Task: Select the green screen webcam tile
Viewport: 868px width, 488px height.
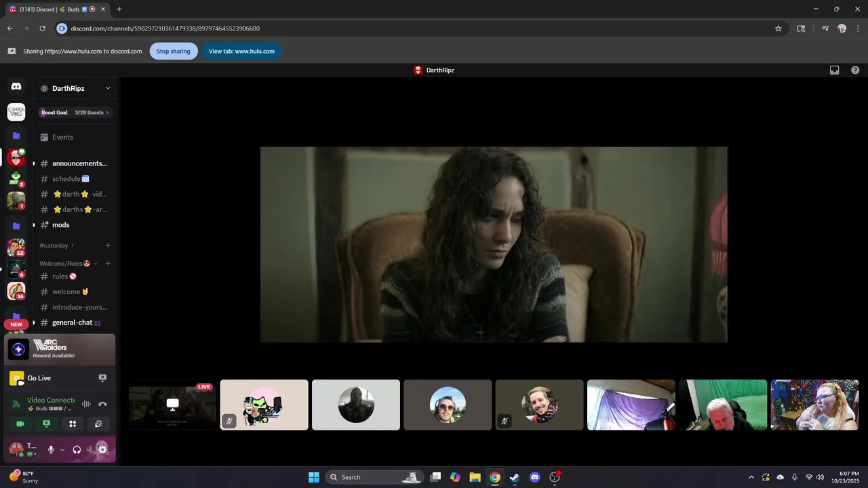Action: point(723,405)
